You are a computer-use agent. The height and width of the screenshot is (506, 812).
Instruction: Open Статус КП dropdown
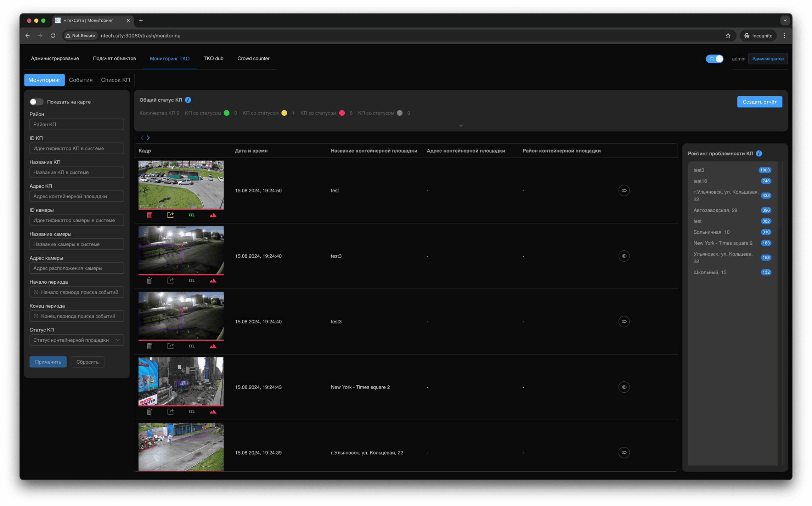click(77, 340)
